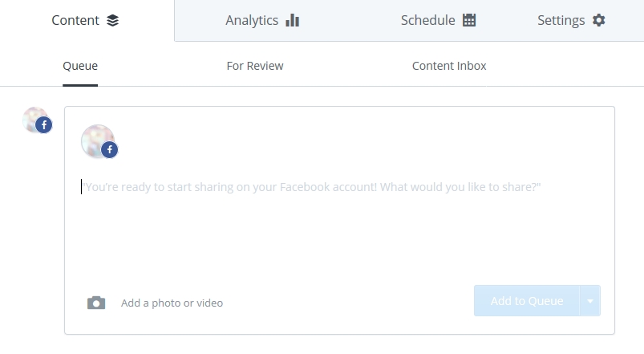The width and height of the screenshot is (644, 354).
Task: Focus the post text input field
Action: [337, 217]
